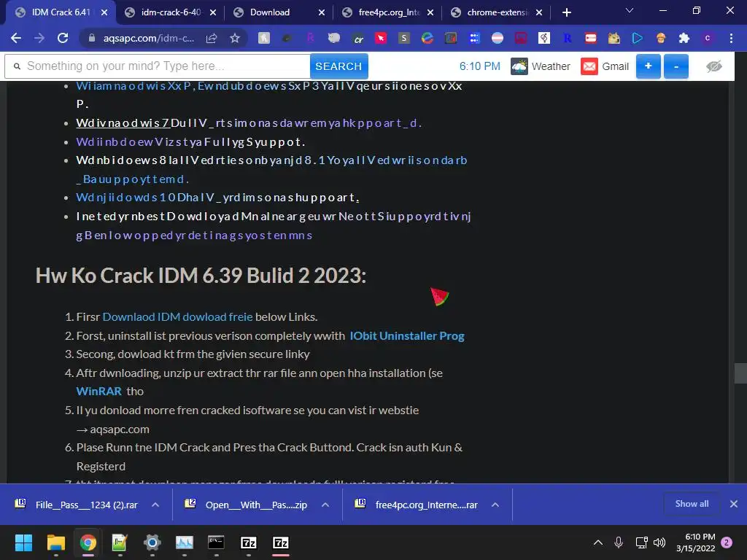Open the volume speaker tray icon

(659, 542)
